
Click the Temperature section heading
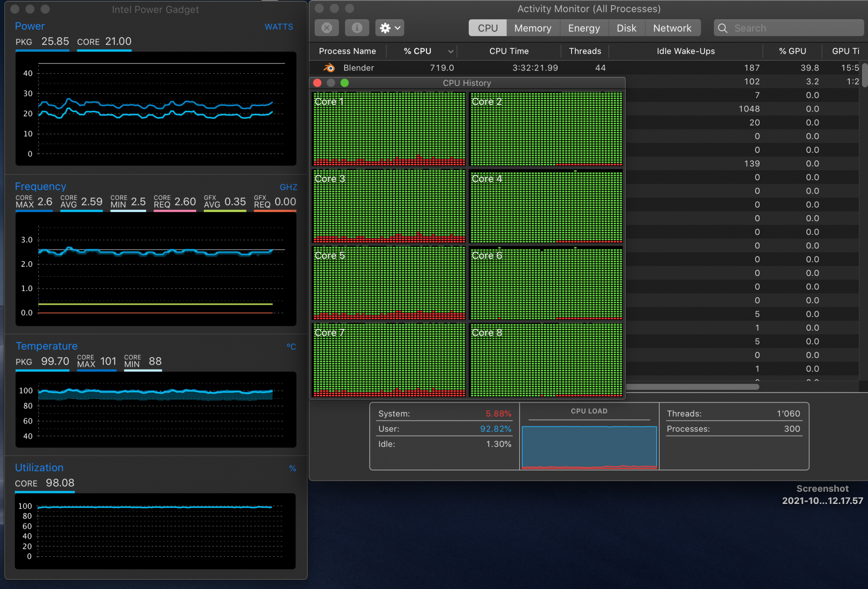click(x=46, y=346)
